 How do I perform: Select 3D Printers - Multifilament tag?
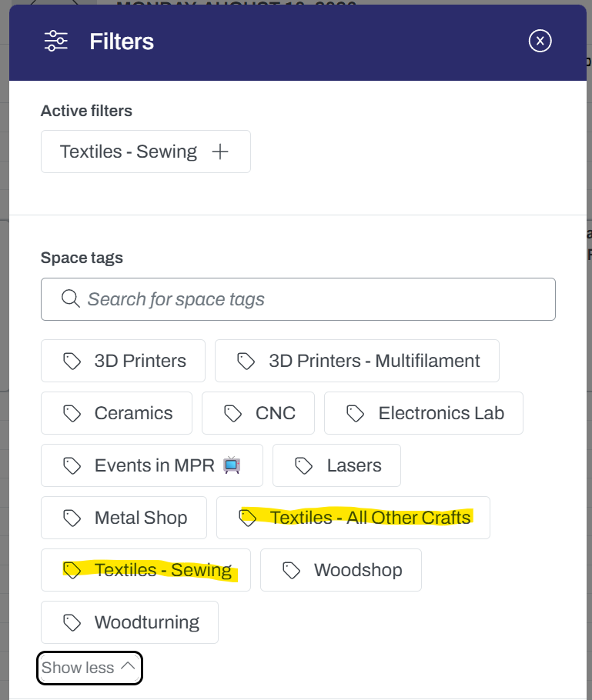point(357,361)
